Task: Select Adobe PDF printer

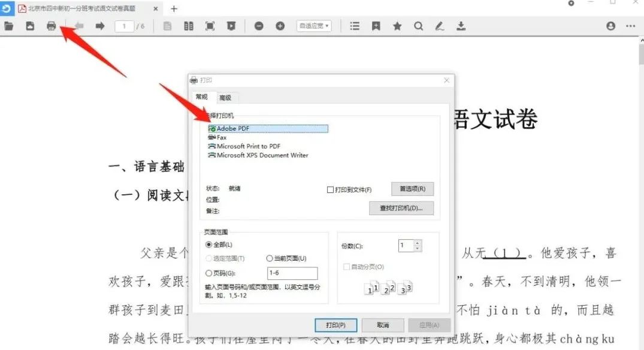Action: click(268, 129)
